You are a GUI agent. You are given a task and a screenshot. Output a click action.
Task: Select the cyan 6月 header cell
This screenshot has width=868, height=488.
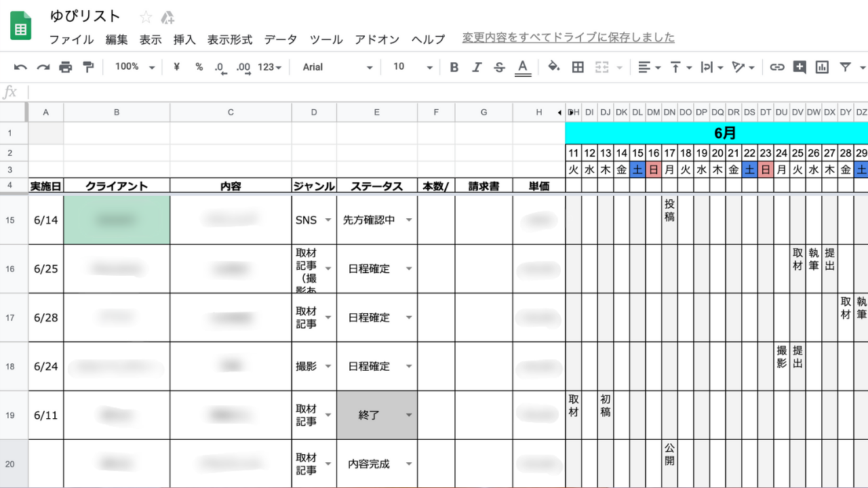[717, 133]
